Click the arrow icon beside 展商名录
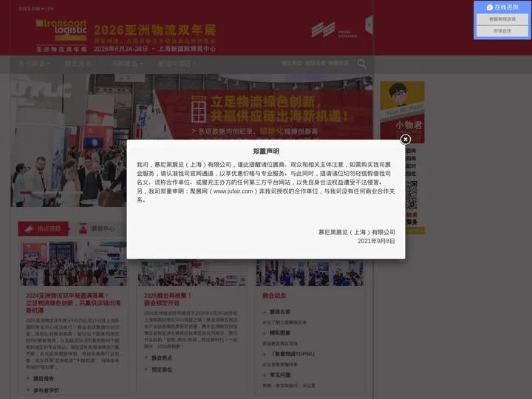Viewport: 532px width, 399px height. pyautogui.click(x=265, y=312)
